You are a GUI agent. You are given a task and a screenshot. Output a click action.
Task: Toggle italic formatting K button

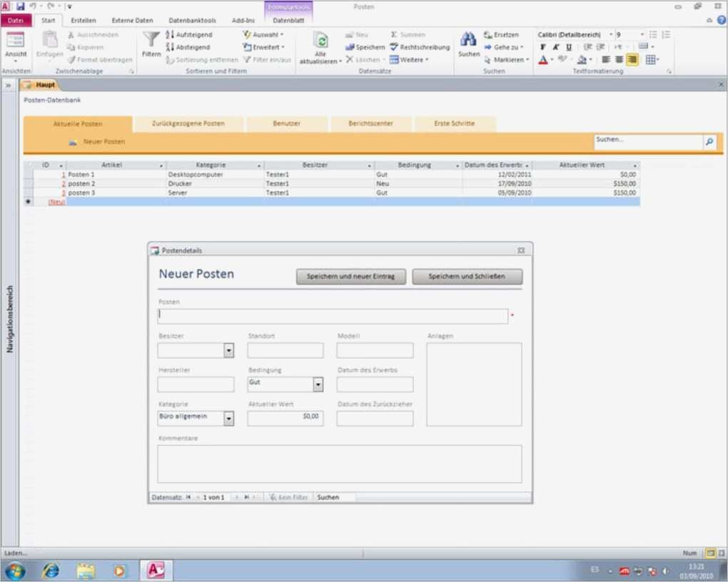(555, 47)
